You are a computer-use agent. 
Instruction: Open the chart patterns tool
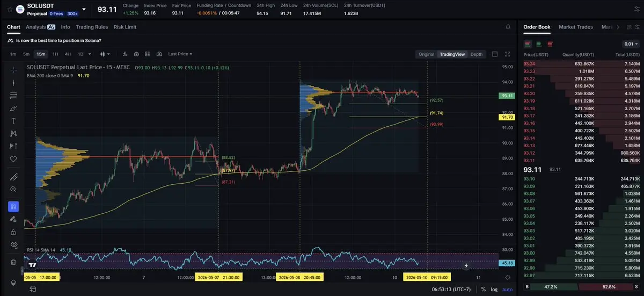[13, 133]
